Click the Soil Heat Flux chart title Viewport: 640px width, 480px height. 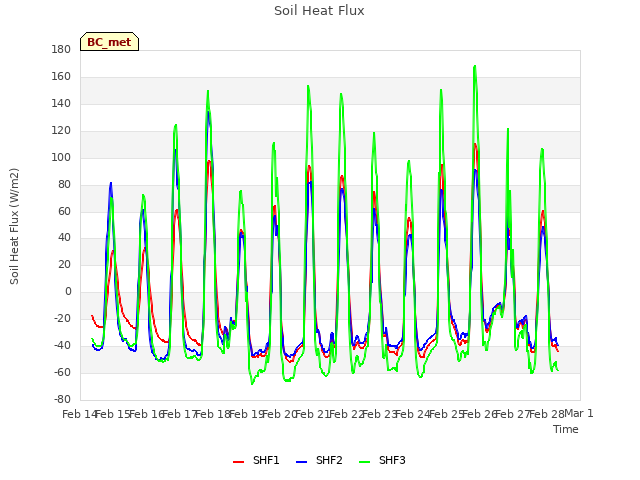pyautogui.click(x=319, y=11)
